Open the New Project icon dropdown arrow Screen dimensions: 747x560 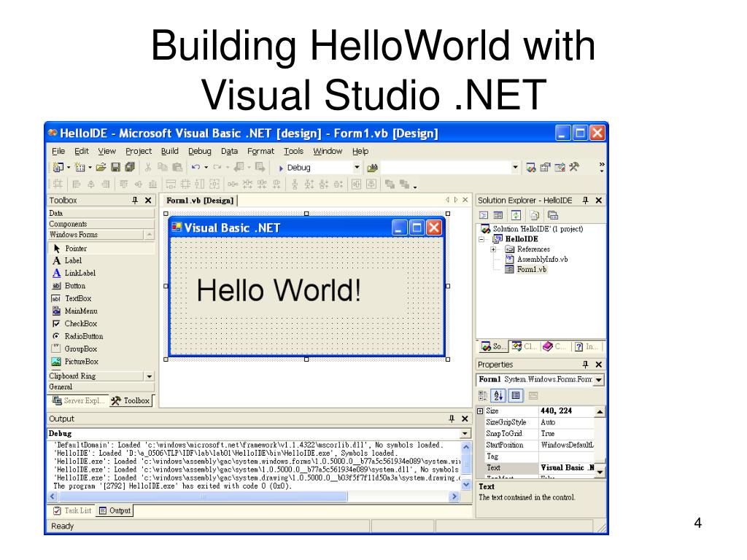pyautogui.click(x=69, y=167)
